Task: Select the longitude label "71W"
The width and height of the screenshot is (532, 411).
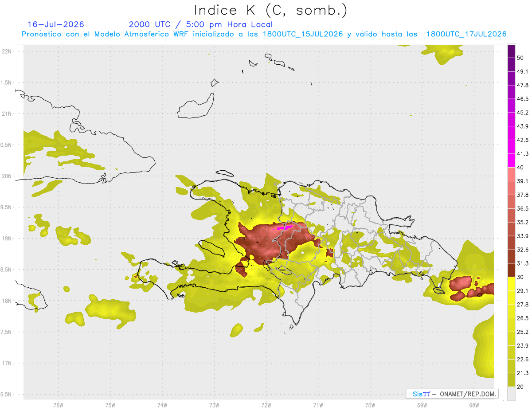Action: point(318,405)
